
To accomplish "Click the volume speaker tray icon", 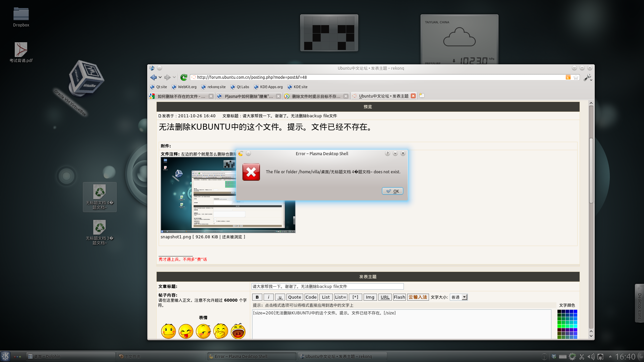I will tap(591, 357).
